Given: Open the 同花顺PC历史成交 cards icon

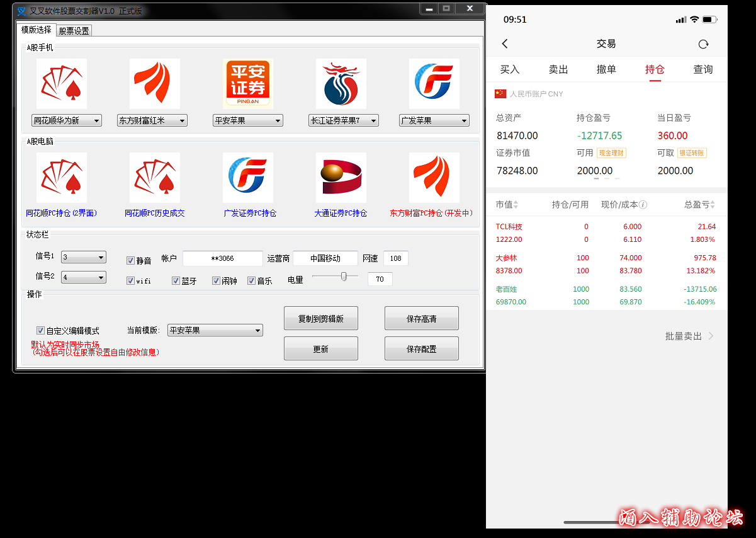Looking at the screenshot, I should tap(155, 178).
